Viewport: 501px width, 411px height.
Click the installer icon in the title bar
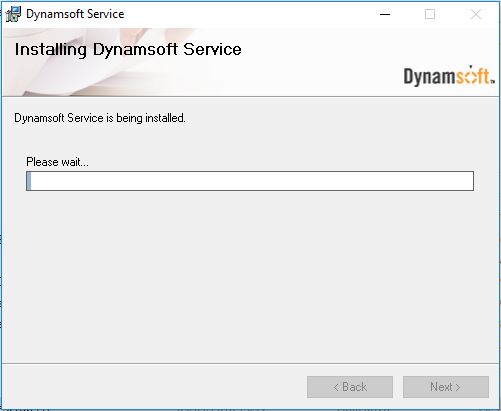13,14
